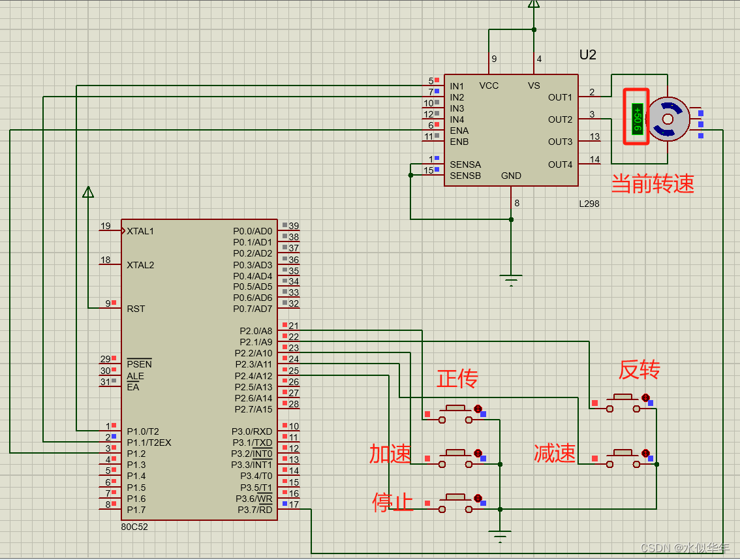Viewport: 740px width, 560px height.
Task: Select the ground symbol below L298 pin 8
Action: click(x=511, y=281)
